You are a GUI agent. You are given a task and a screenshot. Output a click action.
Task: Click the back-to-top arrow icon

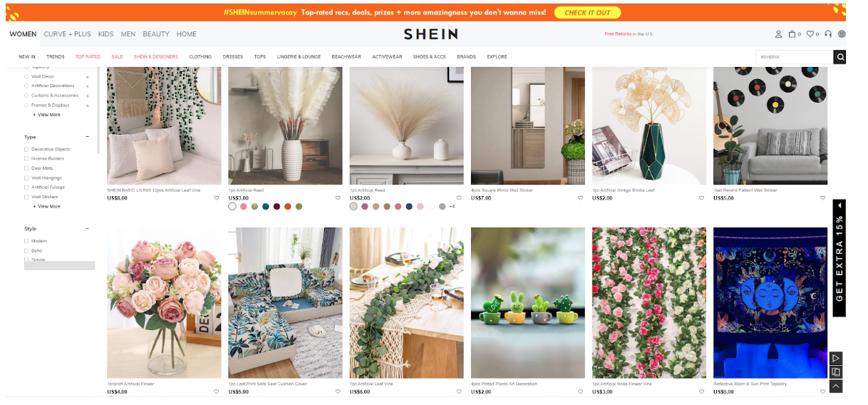[837, 386]
